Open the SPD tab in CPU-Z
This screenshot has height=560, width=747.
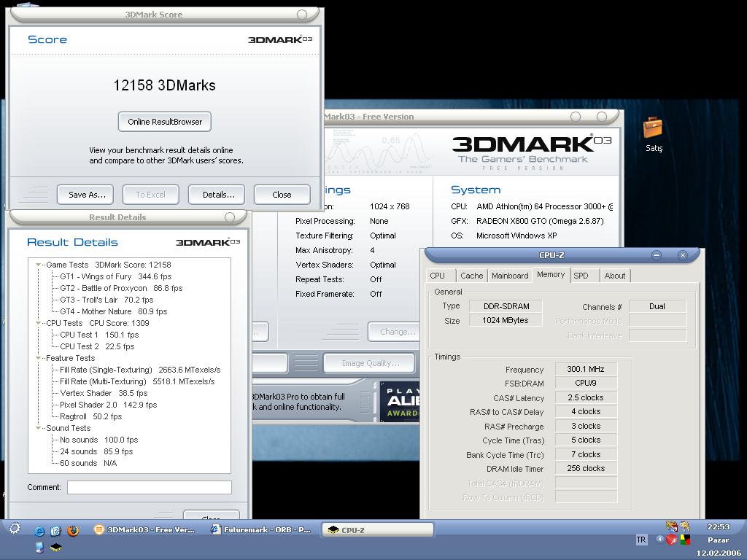[581, 276]
